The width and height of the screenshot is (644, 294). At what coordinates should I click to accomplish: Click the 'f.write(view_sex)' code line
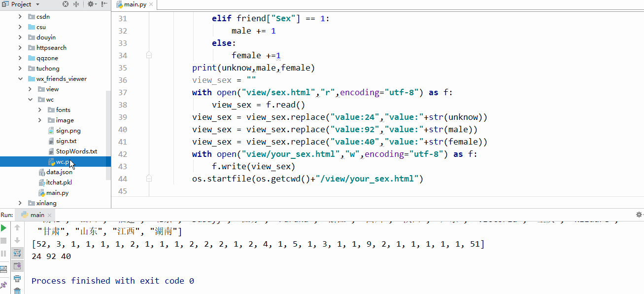point(253,166)
